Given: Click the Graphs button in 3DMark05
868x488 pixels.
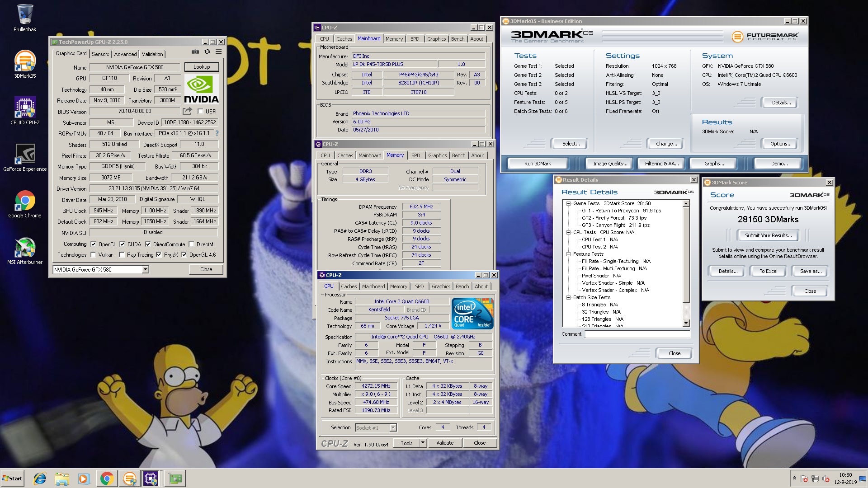Looking at the screenshot, I should (x=714, y=164).
